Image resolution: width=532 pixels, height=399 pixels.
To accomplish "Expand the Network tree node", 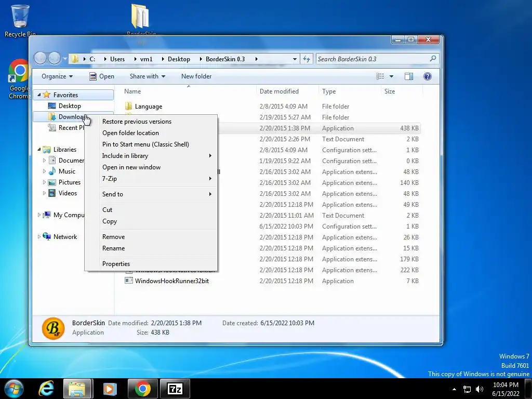I will click(38, 236).
